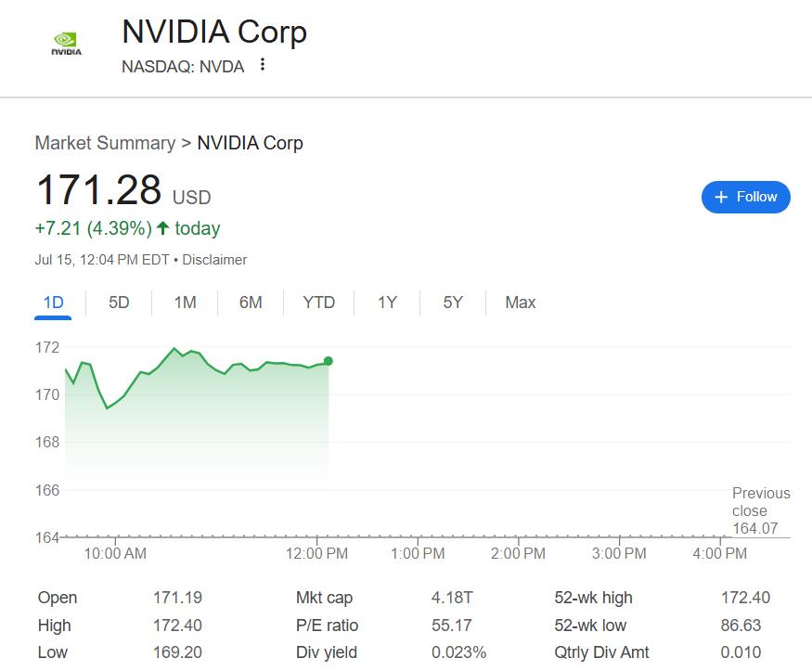Click the green current price dot on chart
Viewport: 812px width, 671px height.
329,361
